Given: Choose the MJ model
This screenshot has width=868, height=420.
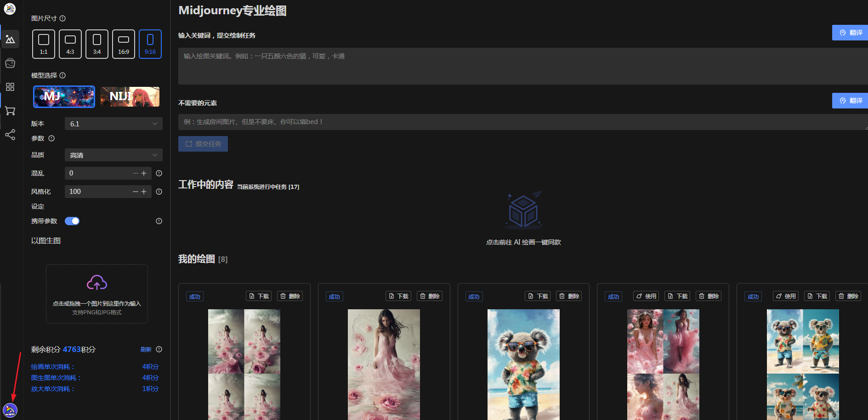Looking at the screenshot, I should pyautogui.click(x=64, y=96).
